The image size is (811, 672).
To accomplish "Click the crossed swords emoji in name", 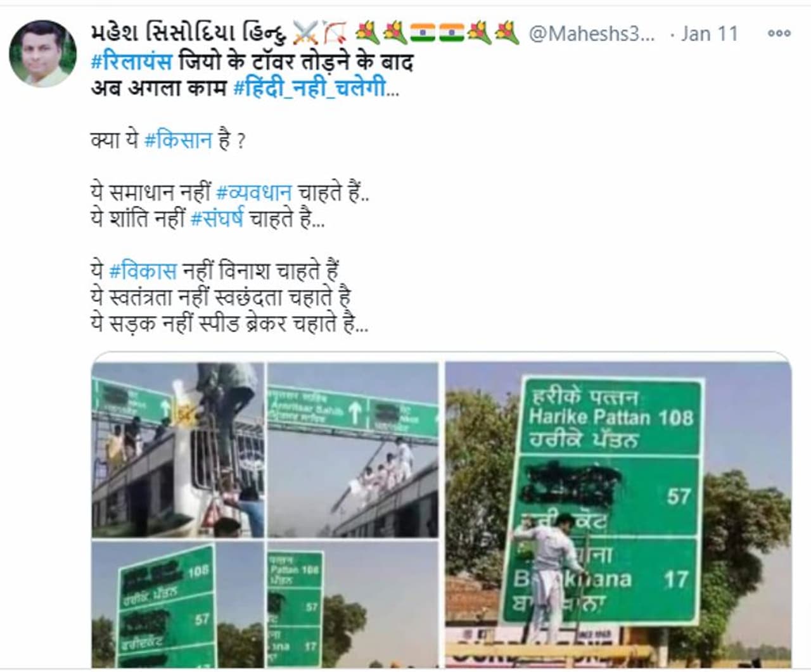I will [x=305, y=33].
